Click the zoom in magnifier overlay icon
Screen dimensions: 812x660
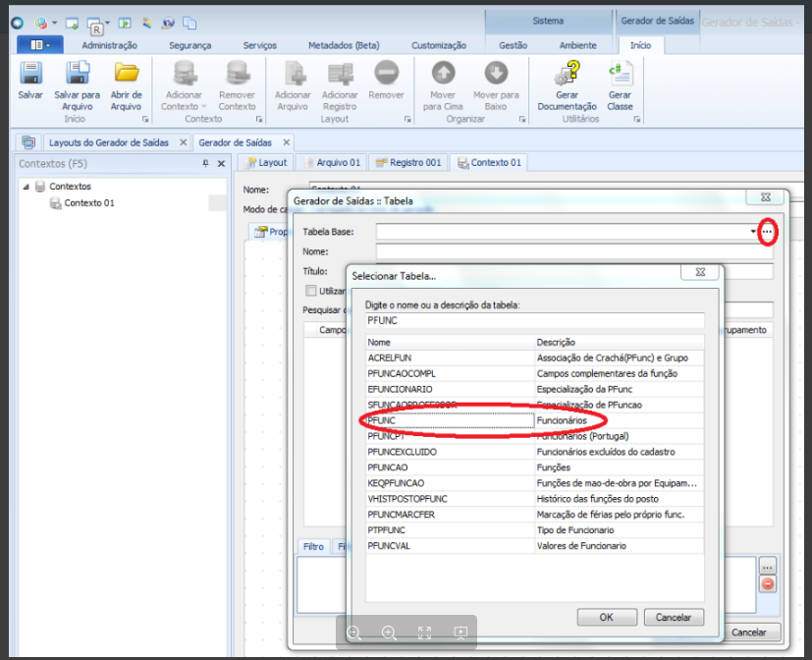tap(390, 632)
